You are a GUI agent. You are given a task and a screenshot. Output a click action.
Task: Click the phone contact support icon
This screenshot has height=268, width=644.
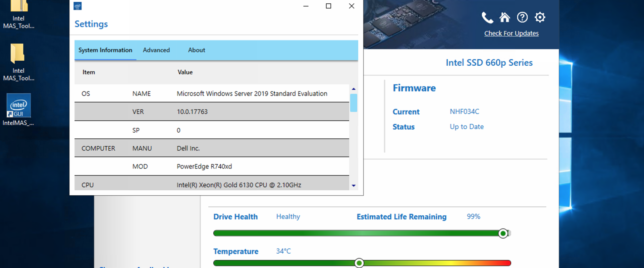tap(487, 17)
